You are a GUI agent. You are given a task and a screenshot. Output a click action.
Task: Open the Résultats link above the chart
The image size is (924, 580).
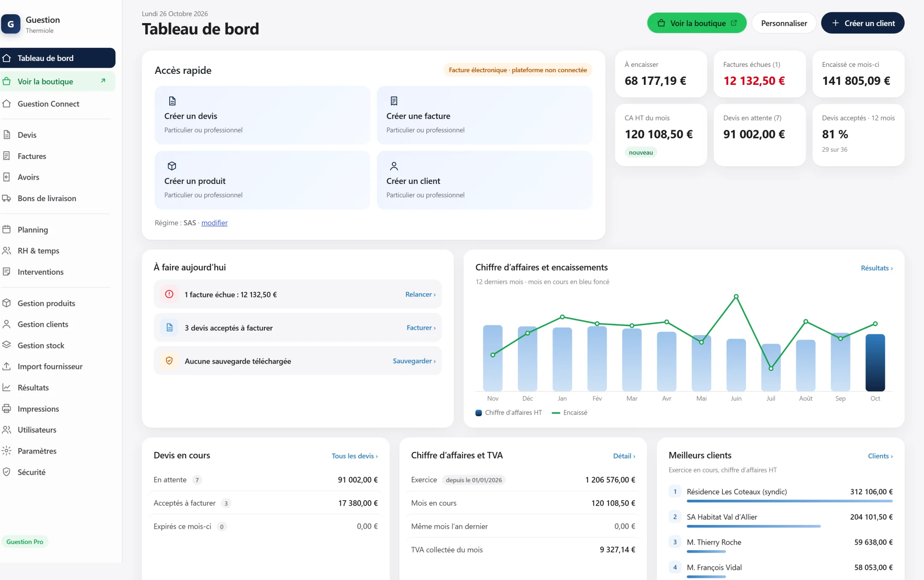coord(877,268)
